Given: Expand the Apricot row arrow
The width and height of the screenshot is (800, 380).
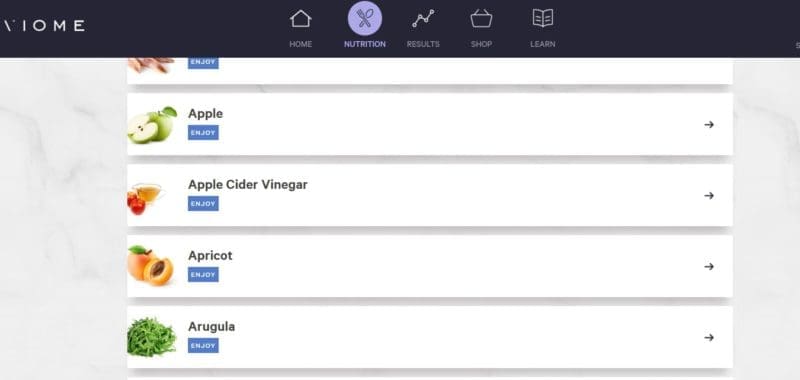Looking at the screenshot, I should point(709,266).
